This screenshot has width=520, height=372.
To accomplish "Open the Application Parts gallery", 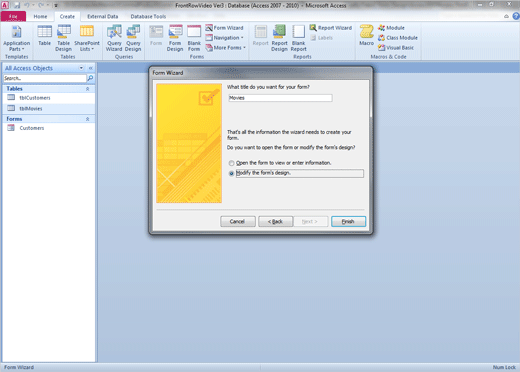I will pyautogui.click(x=16, y=38).
